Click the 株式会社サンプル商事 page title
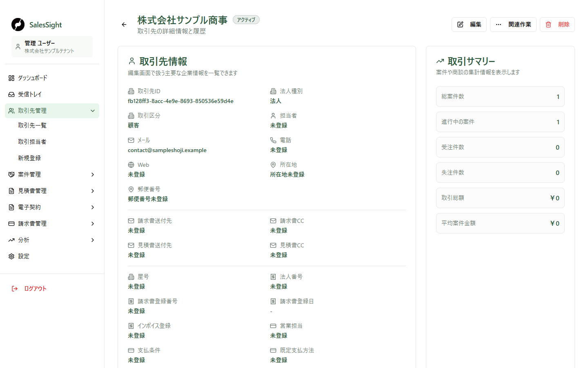The width and height of the screenshot is (588, 368). click(183, 20)
